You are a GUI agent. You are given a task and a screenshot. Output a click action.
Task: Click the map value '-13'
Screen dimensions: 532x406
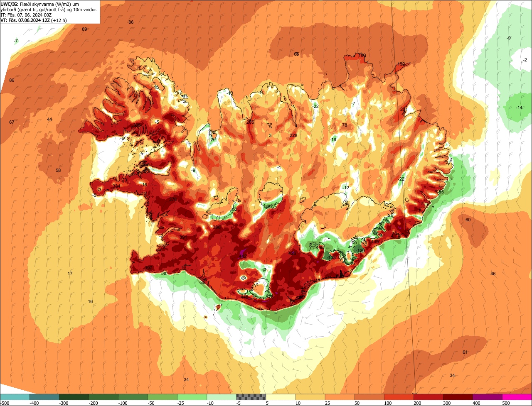230,93
